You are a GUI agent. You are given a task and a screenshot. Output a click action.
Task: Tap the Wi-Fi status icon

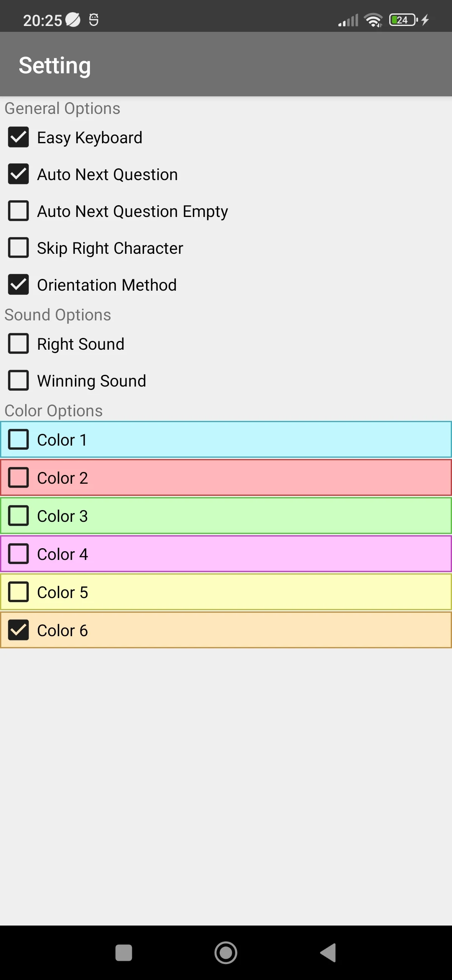pos(373,20)
